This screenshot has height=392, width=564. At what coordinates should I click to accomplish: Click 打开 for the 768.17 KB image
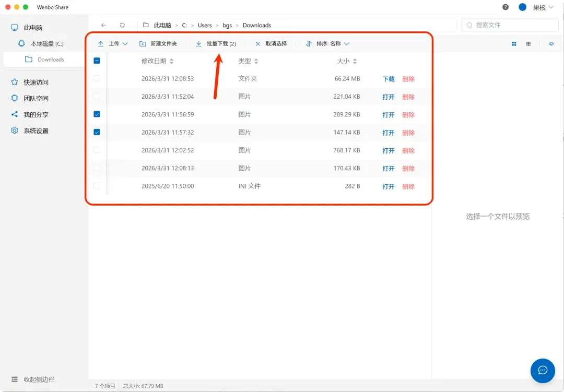pyautogui.click(x=389, y=150)
